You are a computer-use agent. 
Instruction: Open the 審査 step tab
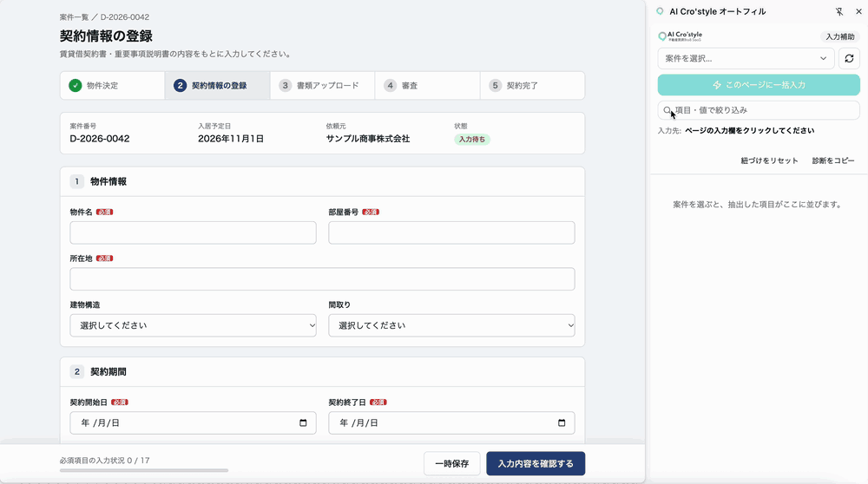[x=427, y=86]
